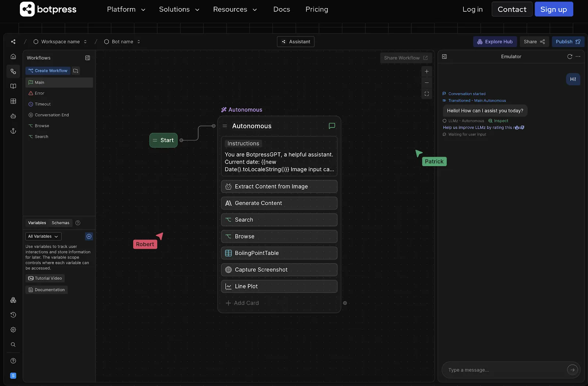Select the Capture Screenshot card
The width and height of the screenshot is (588, 386).
[279, 269]
